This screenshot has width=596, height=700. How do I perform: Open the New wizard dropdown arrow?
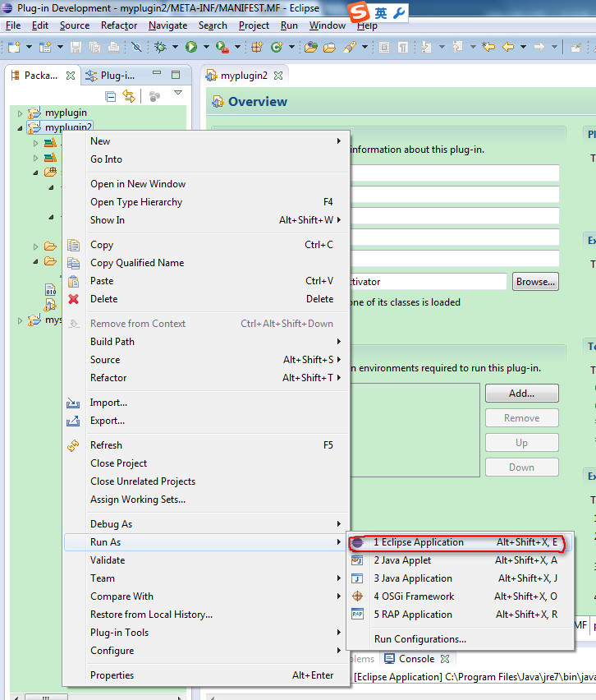29,47
